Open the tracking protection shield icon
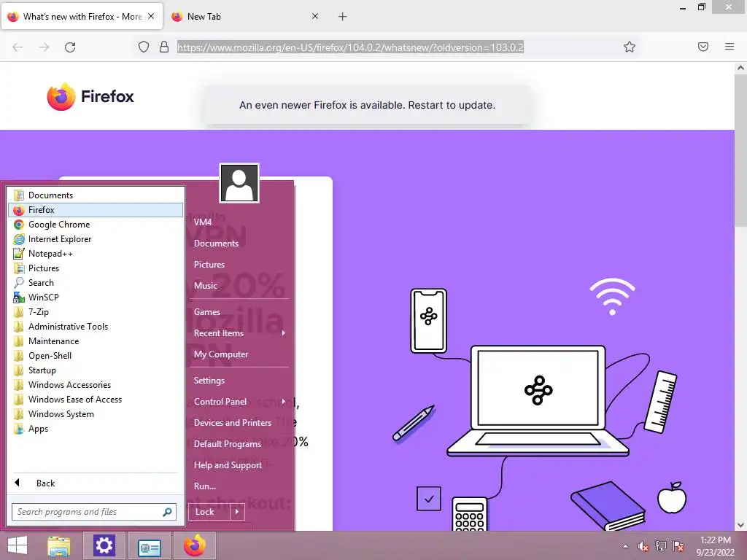The width and height of the screenshot is (747, 560). 144,47
